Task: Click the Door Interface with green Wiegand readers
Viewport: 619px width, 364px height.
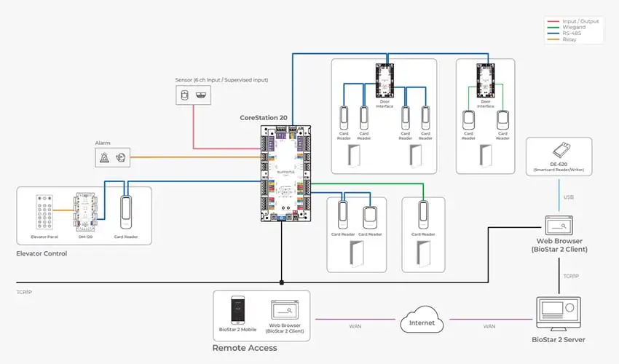Action: pyautogui.click(x=486, y=81)
